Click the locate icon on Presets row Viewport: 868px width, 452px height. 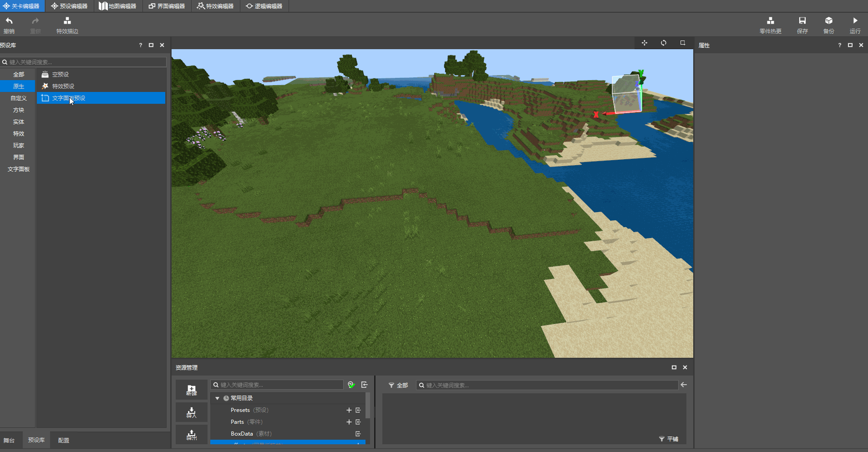tap(358, 410)
